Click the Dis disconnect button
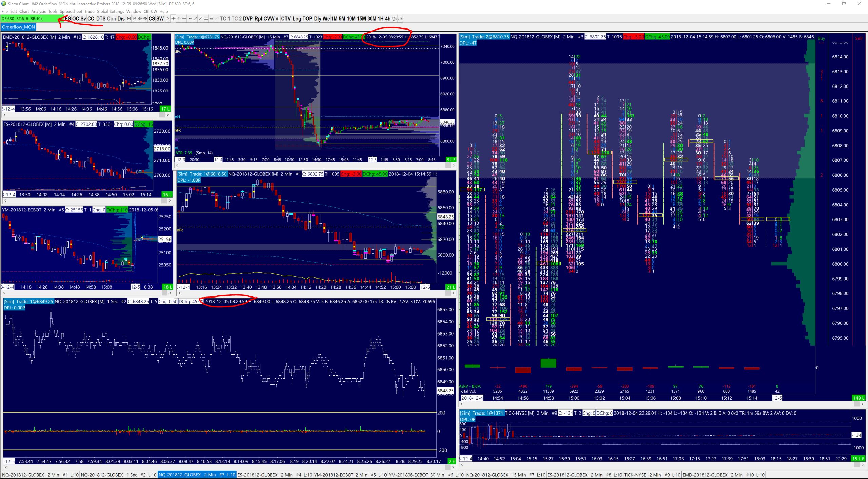This screenshot has height=479, width=868. tap(121, 19)
